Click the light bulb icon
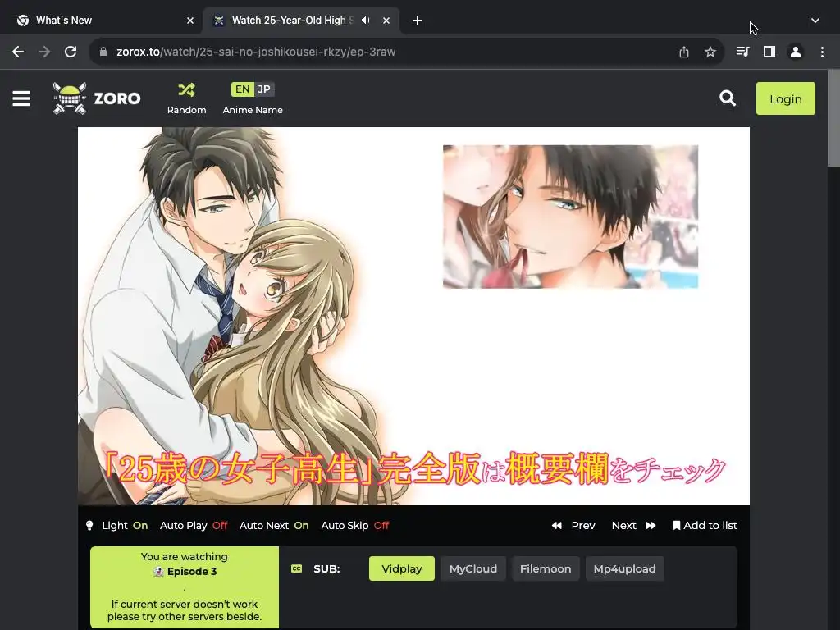The width and height of the screenshot is (840, 630). [89, 526]
